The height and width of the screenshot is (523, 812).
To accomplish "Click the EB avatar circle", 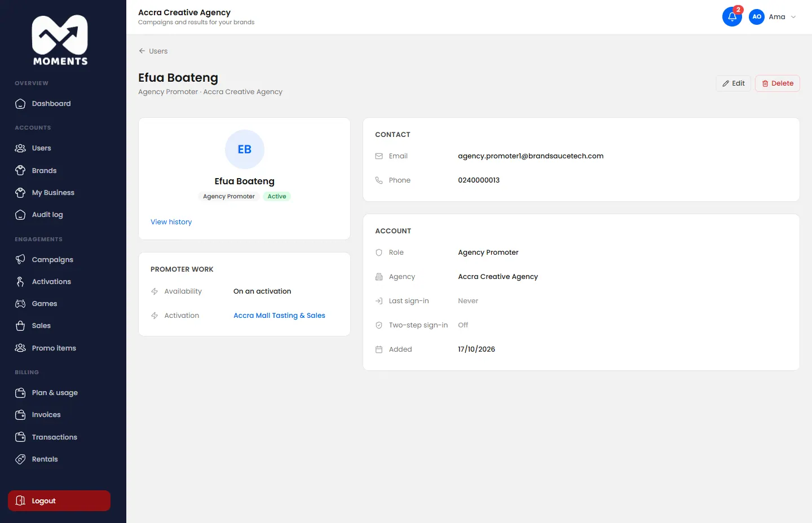I will pyautogui.click(x=244, y=149).
